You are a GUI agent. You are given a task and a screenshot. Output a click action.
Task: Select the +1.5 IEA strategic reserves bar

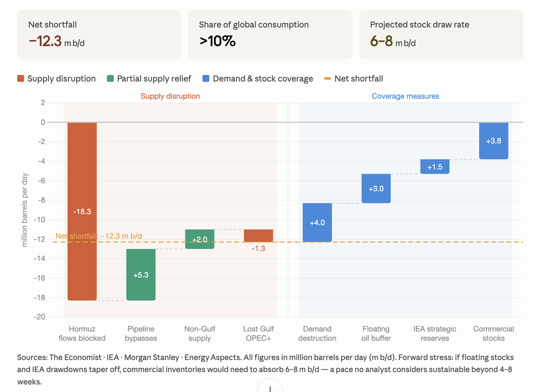[x=435, y=167]
